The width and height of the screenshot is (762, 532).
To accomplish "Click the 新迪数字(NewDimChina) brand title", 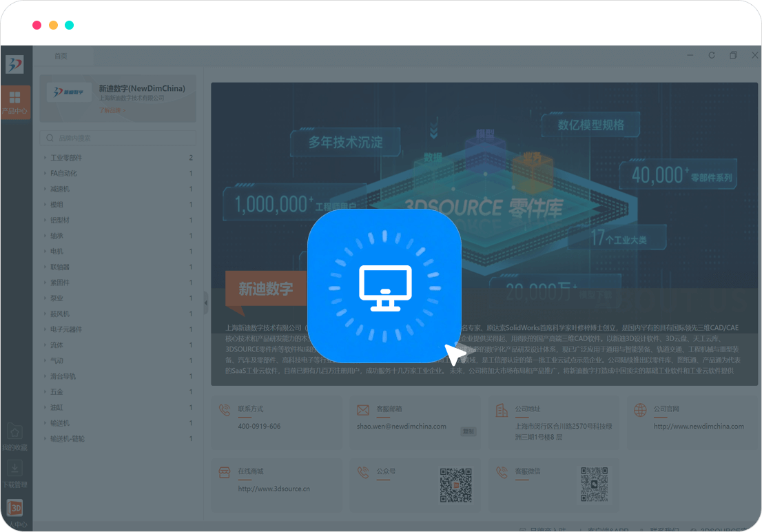I will [x=142, y=88].
